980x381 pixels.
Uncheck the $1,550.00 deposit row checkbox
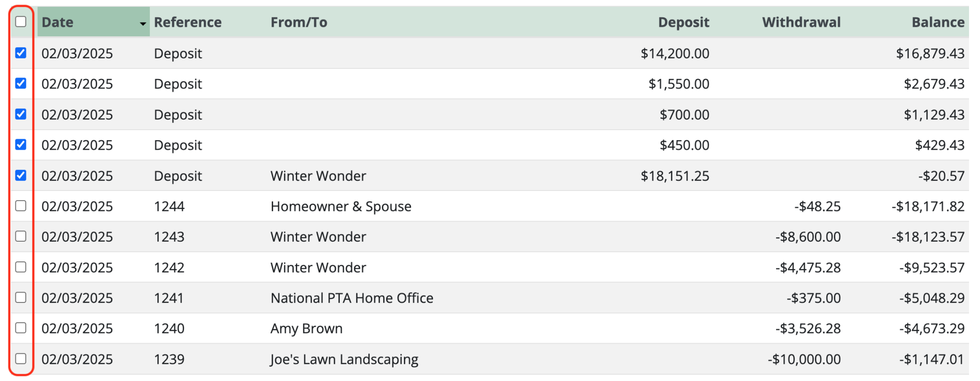pos(21,83)
